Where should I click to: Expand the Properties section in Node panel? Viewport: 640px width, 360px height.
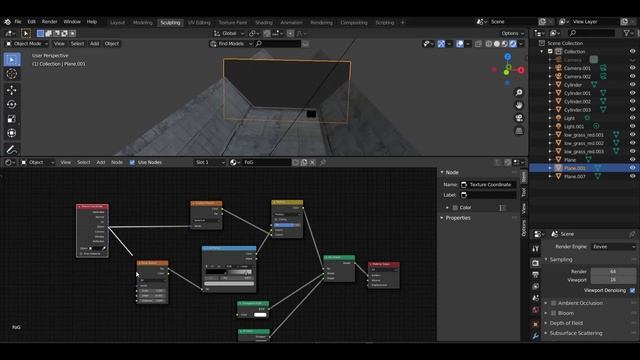click(x=458, y=218)
